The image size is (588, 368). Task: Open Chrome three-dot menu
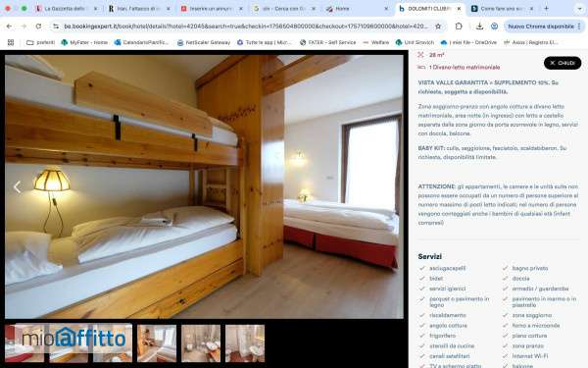click(x=579, y=26)
